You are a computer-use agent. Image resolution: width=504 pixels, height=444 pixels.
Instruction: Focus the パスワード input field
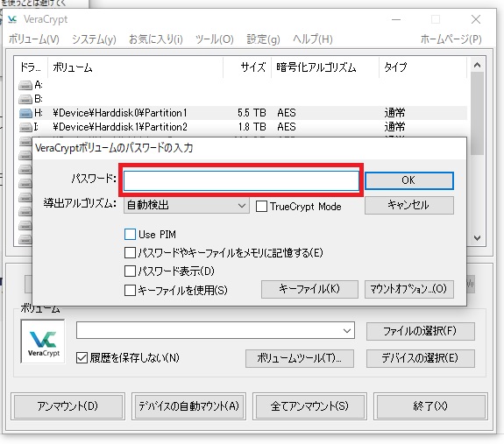[x=241, y=180]
